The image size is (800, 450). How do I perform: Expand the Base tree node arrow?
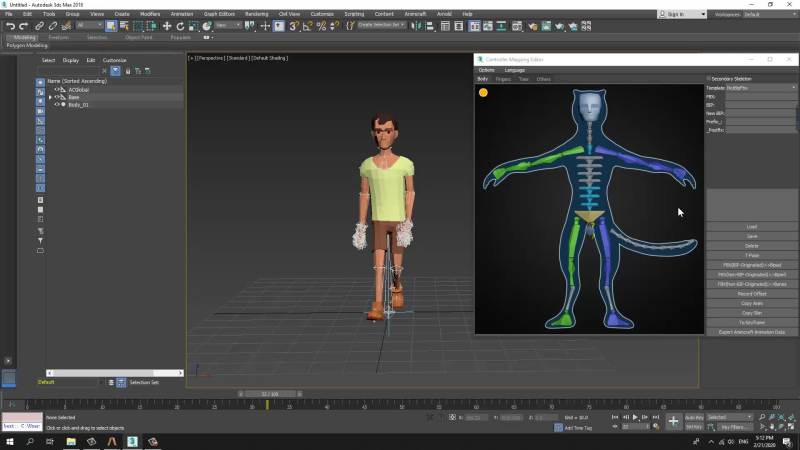[x=50, y=97]
